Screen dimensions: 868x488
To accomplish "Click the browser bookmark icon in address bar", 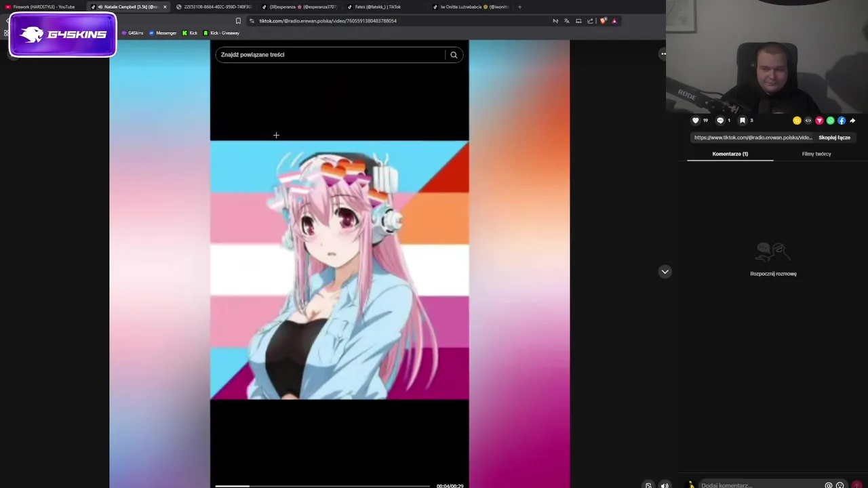I will coord(238,21).
